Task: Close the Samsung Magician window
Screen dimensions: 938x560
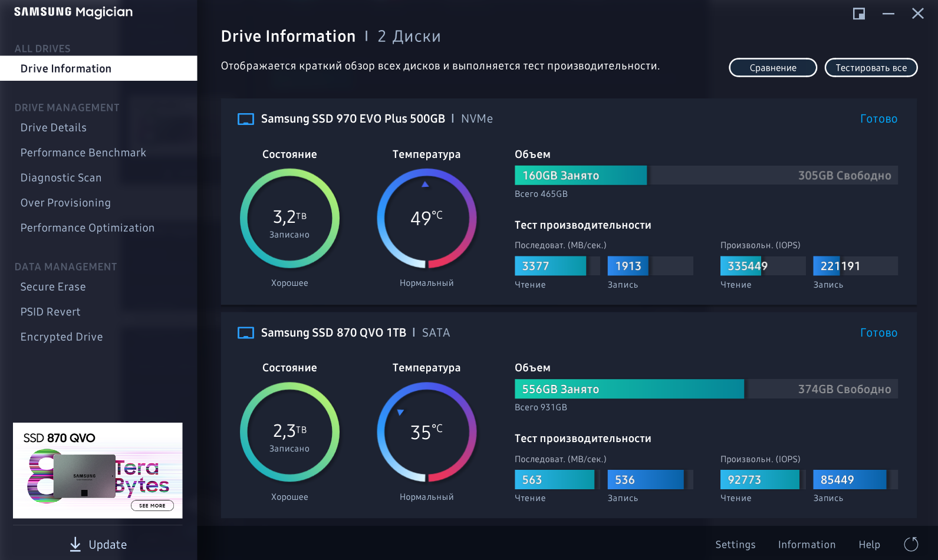Action: pos(918,14)
